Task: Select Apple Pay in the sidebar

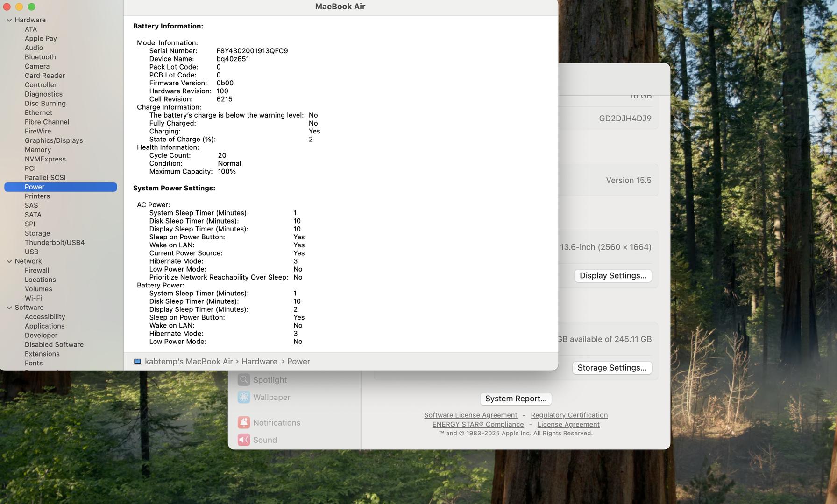Action: tap(41, 38)
